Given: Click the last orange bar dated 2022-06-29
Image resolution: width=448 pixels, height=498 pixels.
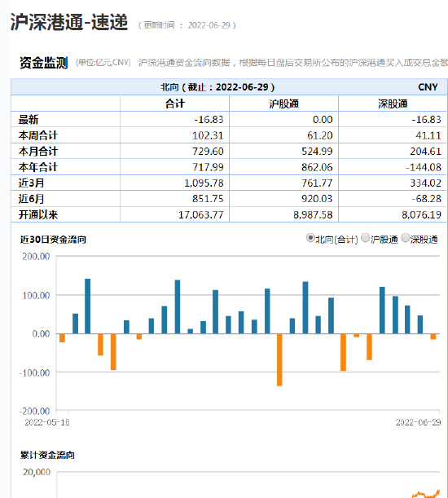Looking at the screenshot, I should [x=433, y=337].
